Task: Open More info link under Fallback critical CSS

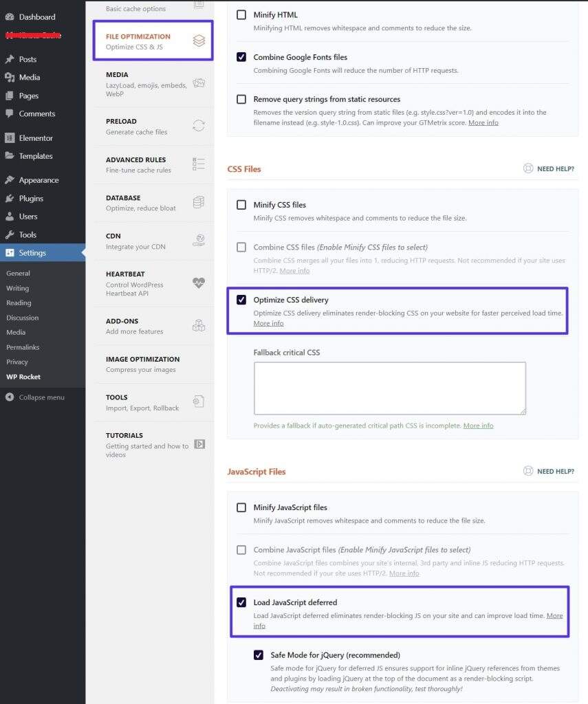Action: click(x=478, y=426)
